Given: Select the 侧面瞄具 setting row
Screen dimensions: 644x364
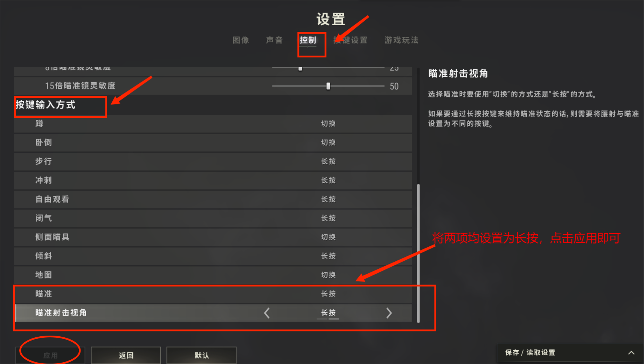Looking at the screenshot, I should tap(213, 237).
